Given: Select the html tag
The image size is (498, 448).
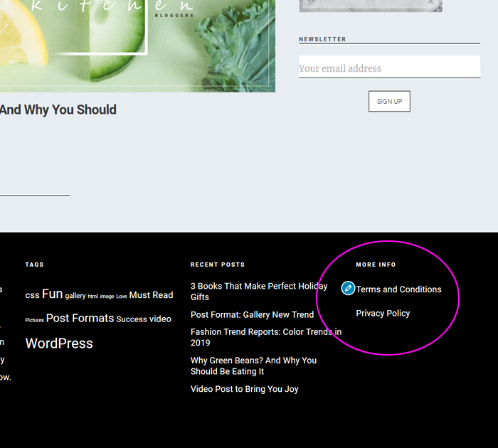Looking at the screenshot, I should pyautogui.click(x=92, y=297).
